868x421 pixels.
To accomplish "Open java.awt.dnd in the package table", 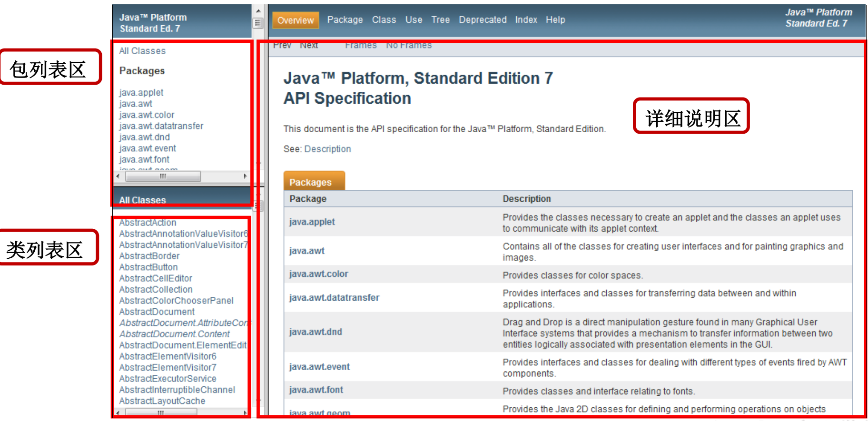I will point(316,333).
